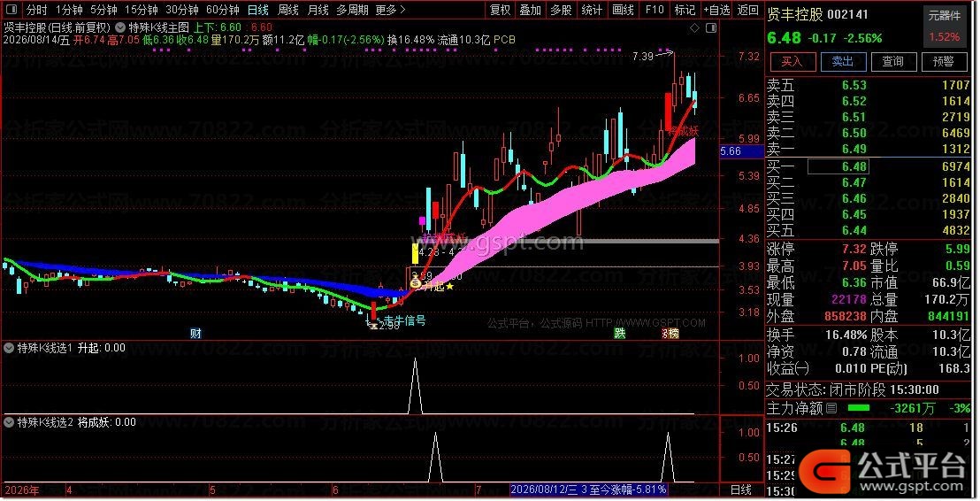Select the 15分钟 period tab
This screenshot has height=501, width=980.
point(142,10)
